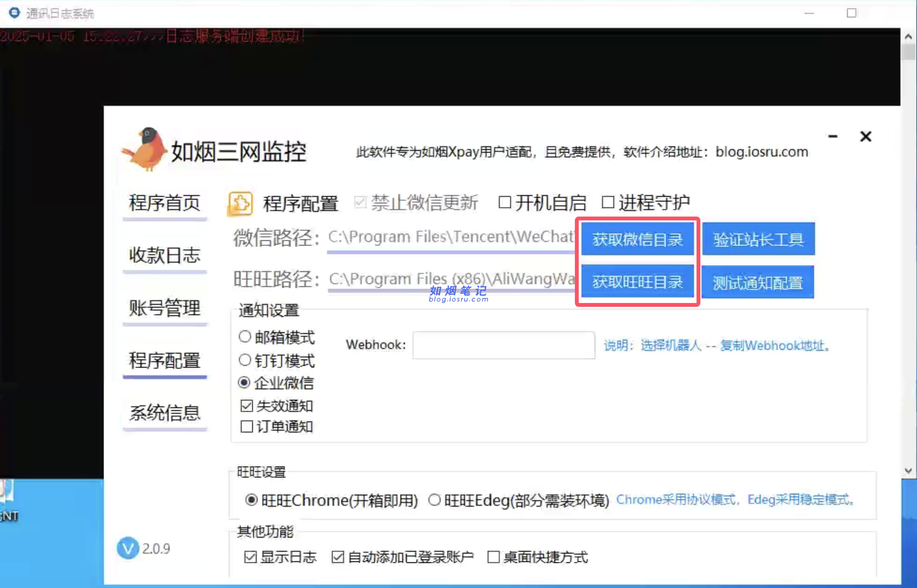917x588 pixels.
Task: Toggle 自动添加已登录账户 checkbox
Action: [402, 557]
